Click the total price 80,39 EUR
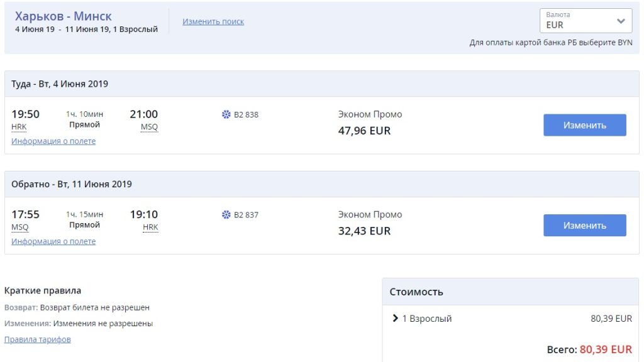The width and height of the screenshot is (644, 362). click(x=606, y=349)
